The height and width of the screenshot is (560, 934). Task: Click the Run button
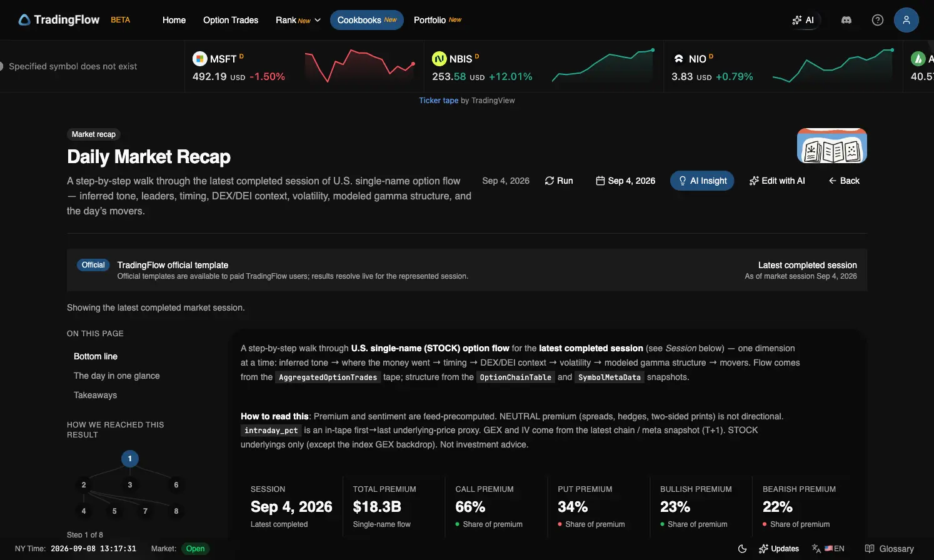[x=559, y=181]
